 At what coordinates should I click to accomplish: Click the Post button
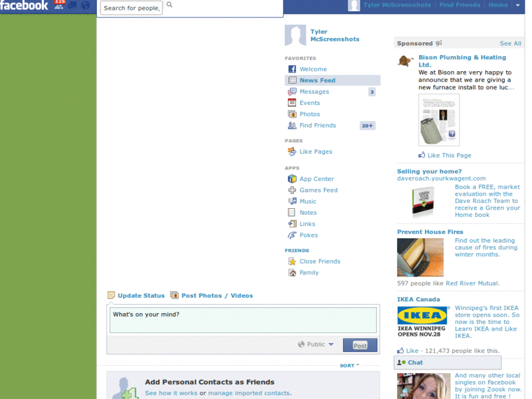pyautogui.click(x=360, y=345)
